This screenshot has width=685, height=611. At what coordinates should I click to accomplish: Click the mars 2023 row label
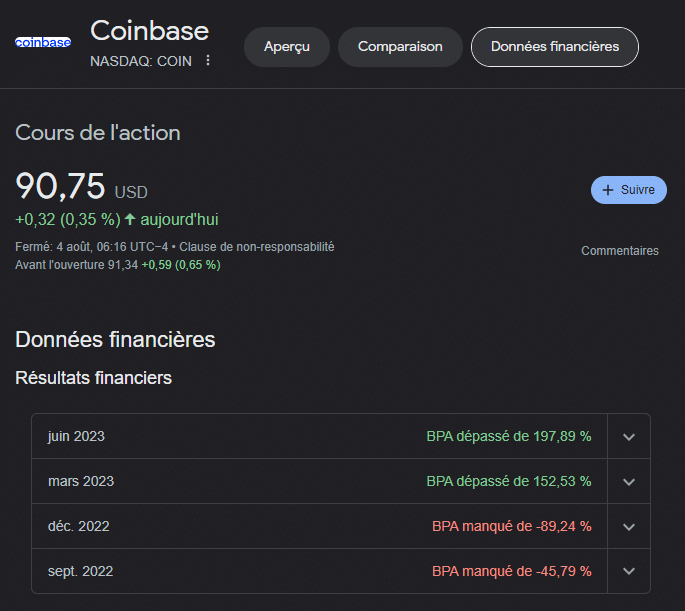coord(81,481)
